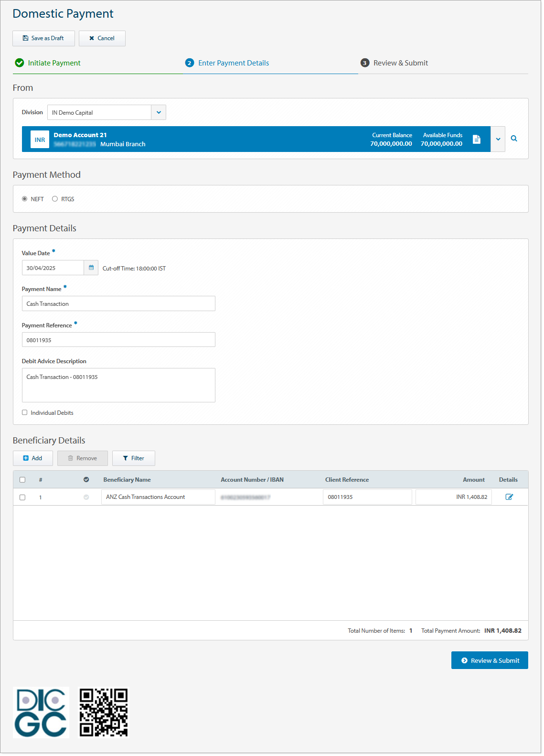The image size is (544, 756).
Task: Click the Payment Name field
Action: (x=118, y=303)
